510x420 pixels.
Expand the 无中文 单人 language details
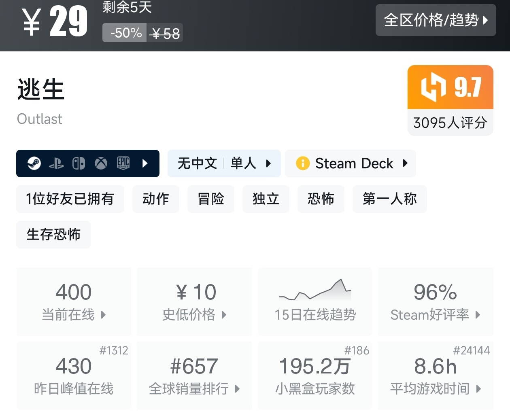[224, 163]
